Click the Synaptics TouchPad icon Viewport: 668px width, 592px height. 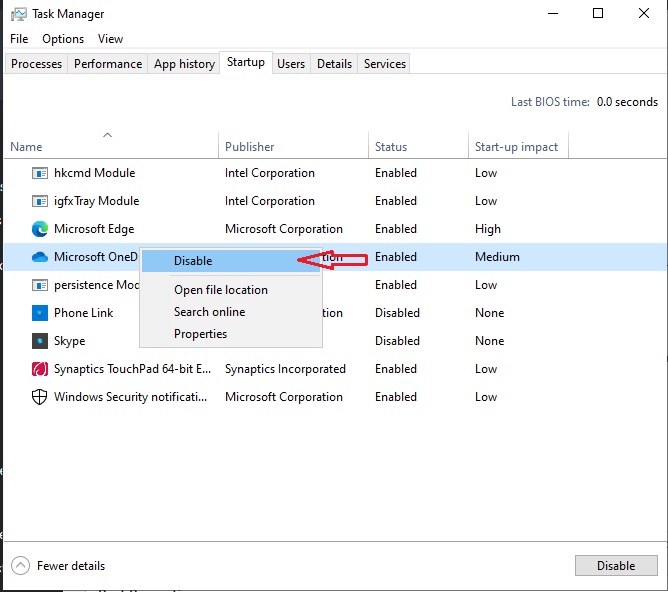(40, 369)
